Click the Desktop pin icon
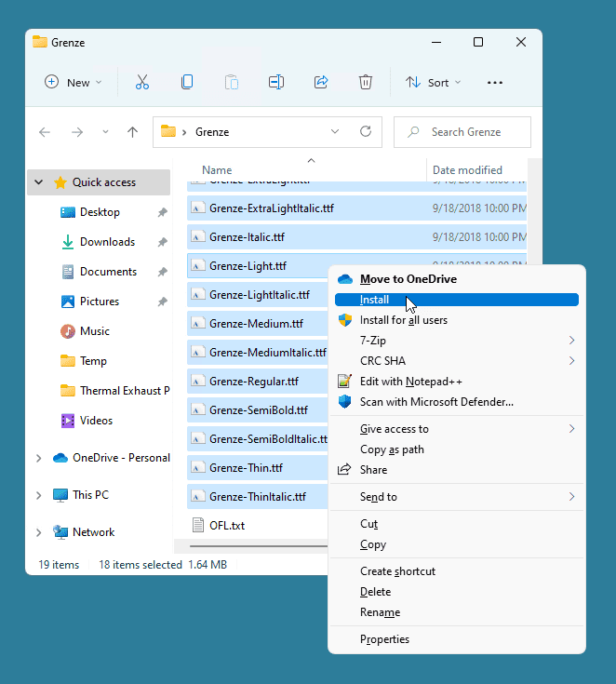Viewport: 616px width, 684px height. pyautogui.click(x=162, y=212)
